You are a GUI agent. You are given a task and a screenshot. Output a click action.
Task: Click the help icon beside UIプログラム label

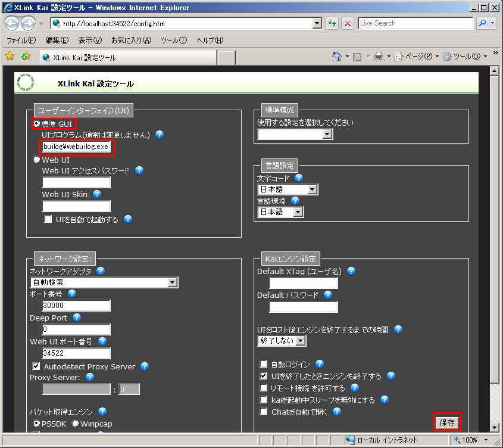tap(160, 135)
